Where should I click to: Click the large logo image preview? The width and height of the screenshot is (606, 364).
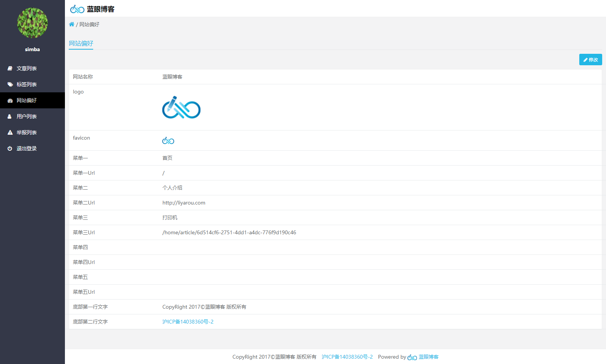[181, 107]
